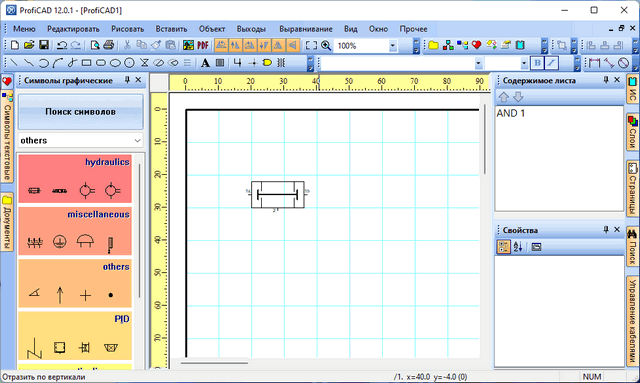640x383 pixels.
Task: Toggle categorized view in Свойства panel
Action: pyautogui.click(x=503, y=247)
